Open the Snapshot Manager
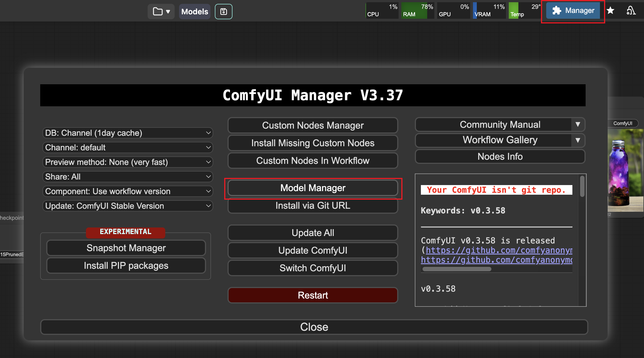The image size is (644, 358). 126,248
